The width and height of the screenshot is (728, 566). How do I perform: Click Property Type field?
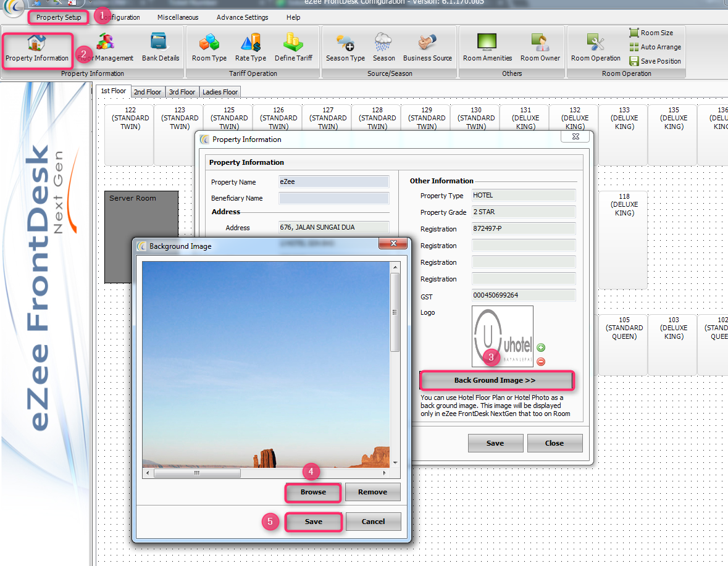coord(524,195)
